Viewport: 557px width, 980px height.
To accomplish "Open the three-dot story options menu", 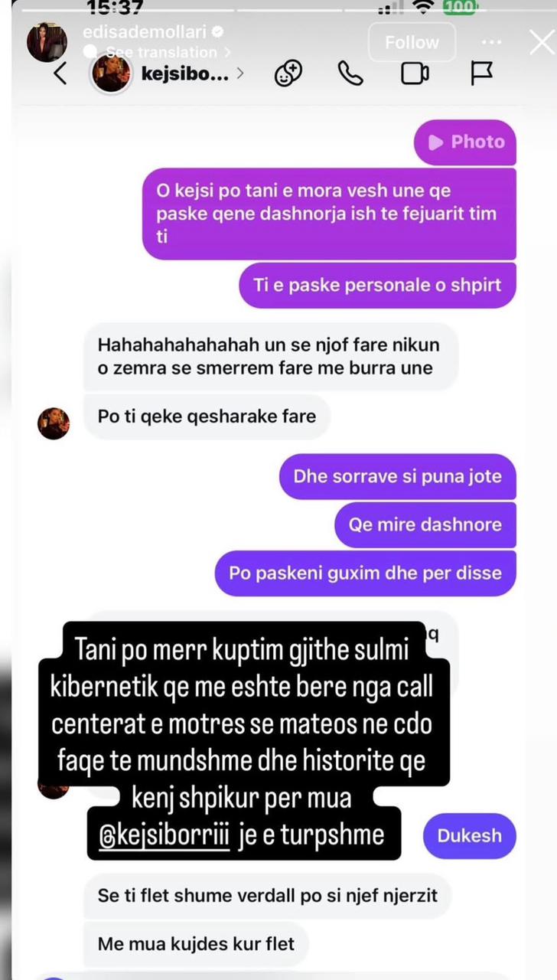I will pos(493,41).
